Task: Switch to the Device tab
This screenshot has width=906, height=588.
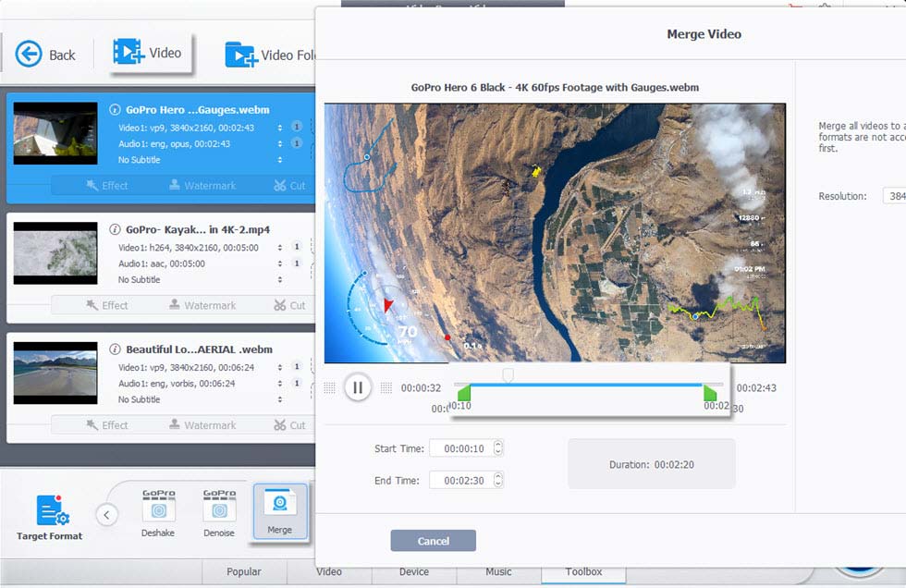Action: pos(414,572)
